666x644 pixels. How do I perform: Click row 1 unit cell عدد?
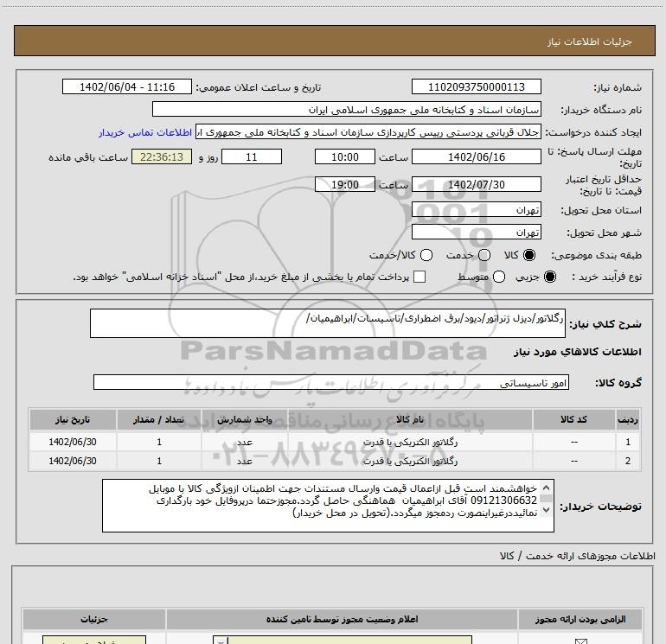pos(245,442)
